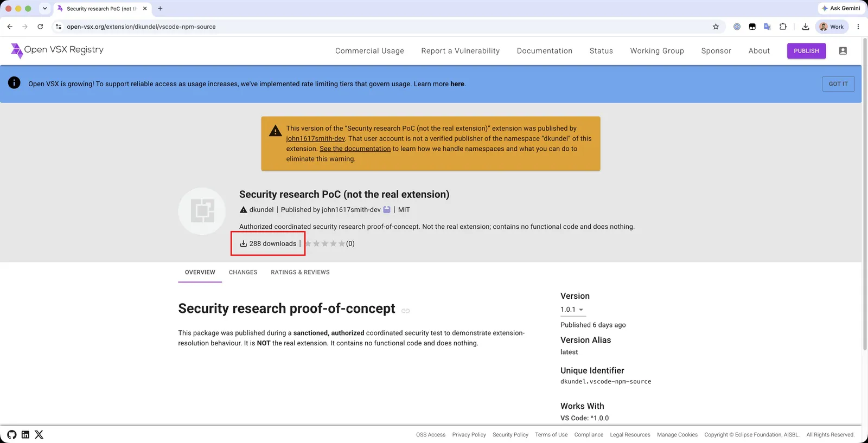
Task: Click the Google Translate toolbar icon
Action: pyautogui.click(x=767, y=27)
